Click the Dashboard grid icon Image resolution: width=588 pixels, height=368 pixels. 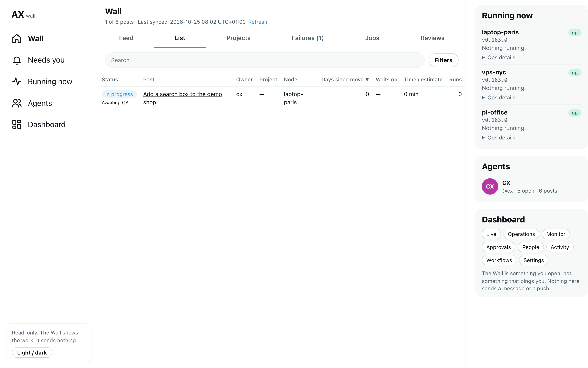[x=17, y=124]
